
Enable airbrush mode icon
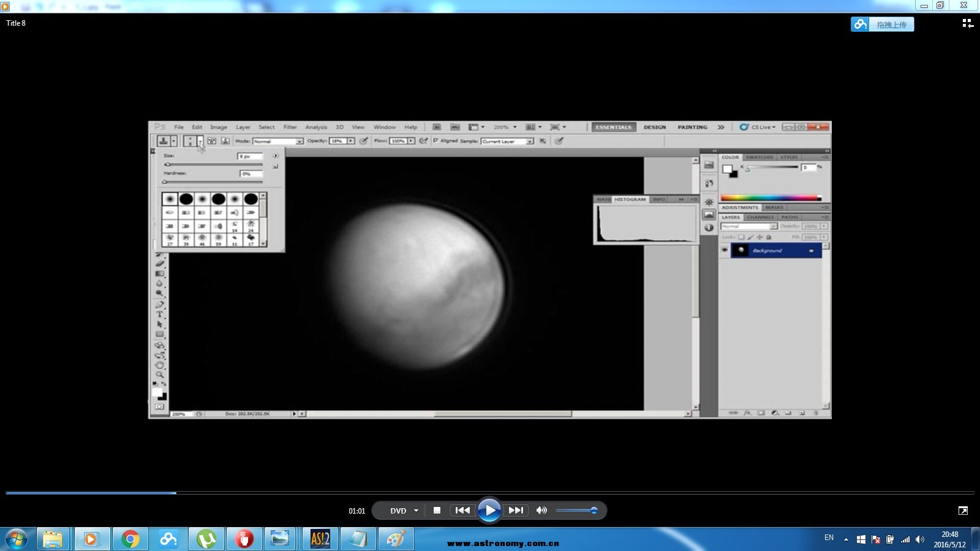coord(423,141)
